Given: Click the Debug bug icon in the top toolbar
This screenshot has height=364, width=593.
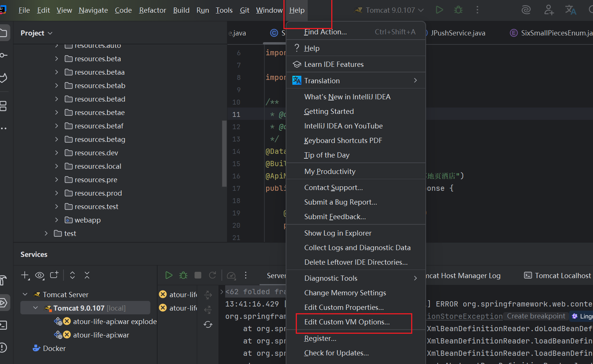Looking at the screenshot, I should (458, 10).
